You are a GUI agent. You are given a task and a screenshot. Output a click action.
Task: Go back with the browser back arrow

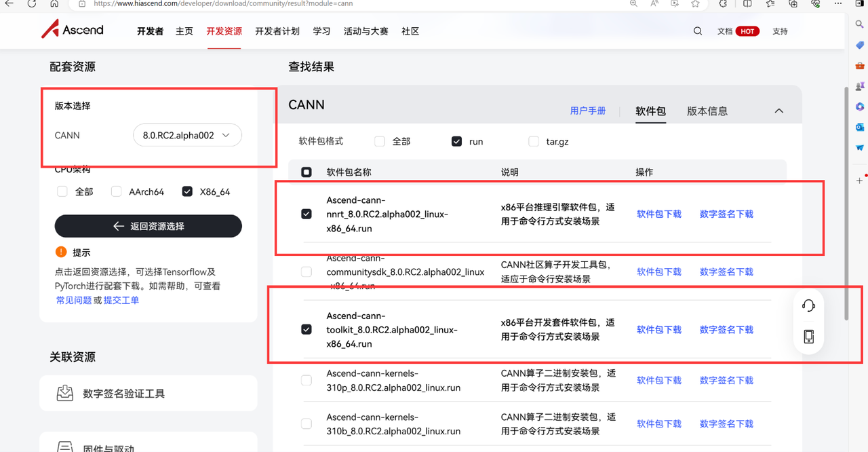[x=9, y=3]
